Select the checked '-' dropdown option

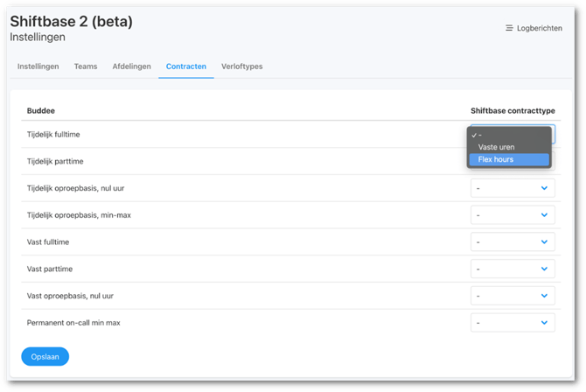tap(481, 135)
